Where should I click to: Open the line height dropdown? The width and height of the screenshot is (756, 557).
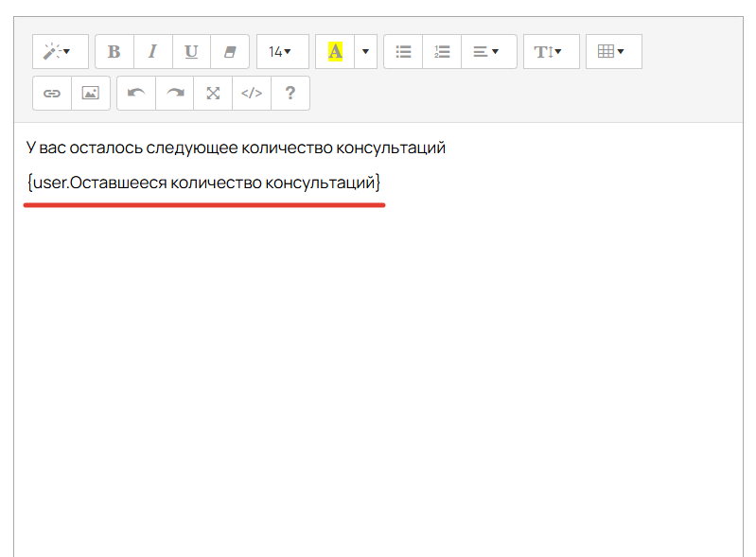tap(550, 52)
